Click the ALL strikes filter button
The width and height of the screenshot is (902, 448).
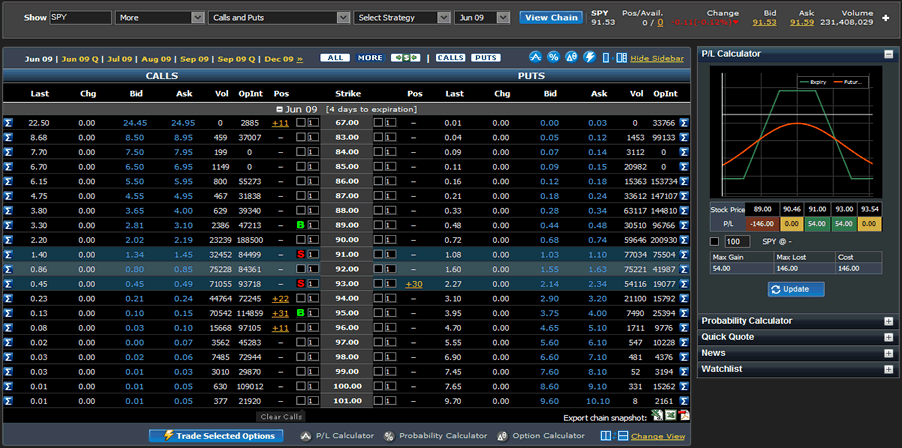335,58
